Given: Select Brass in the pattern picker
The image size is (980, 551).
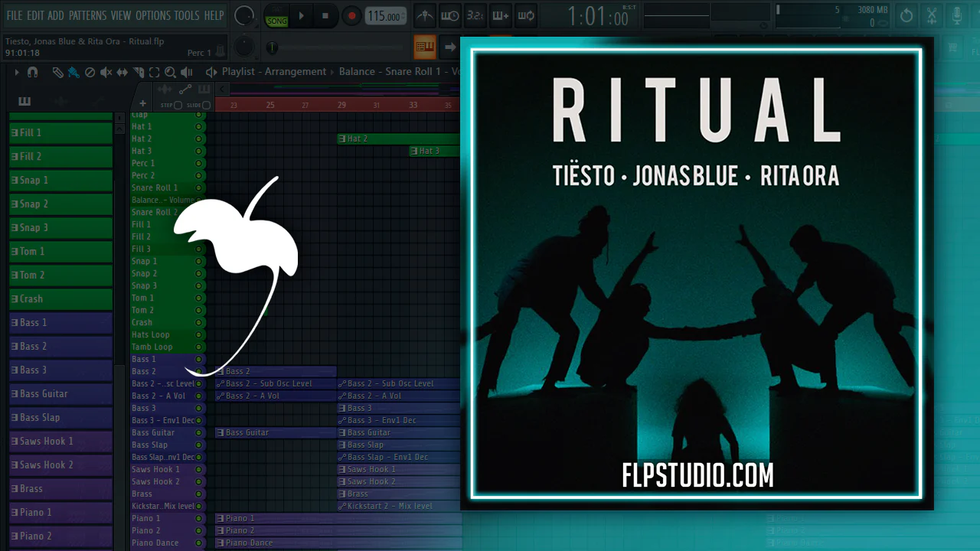Looking at the screenshot, I should pos(60,489).
